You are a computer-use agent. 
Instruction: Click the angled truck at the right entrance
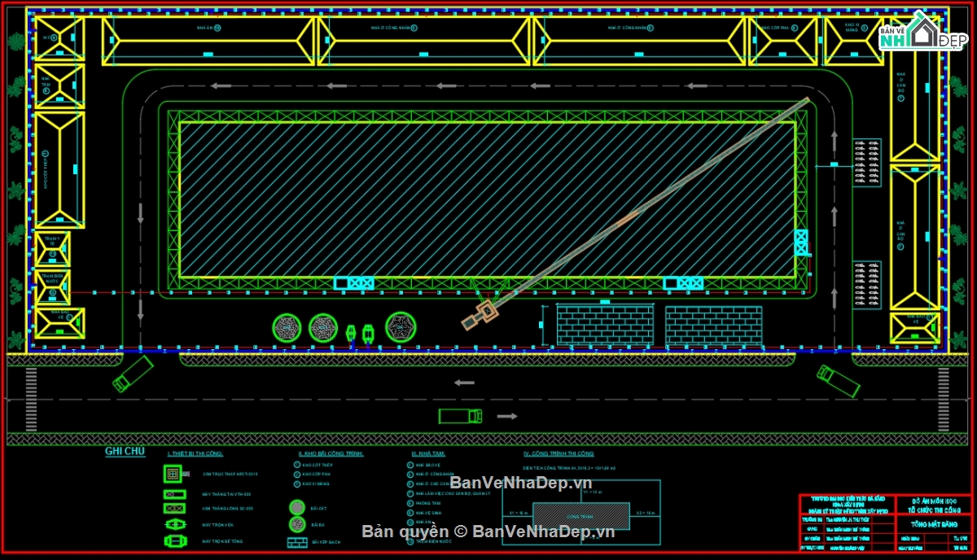pyautogui.click(x=839, y=380)
